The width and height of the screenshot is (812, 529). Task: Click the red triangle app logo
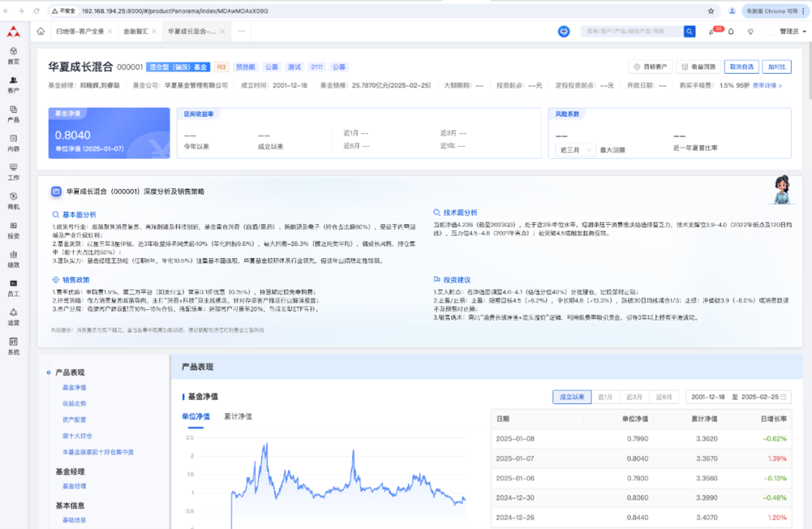pyautogui.click(x=14, y=32)
